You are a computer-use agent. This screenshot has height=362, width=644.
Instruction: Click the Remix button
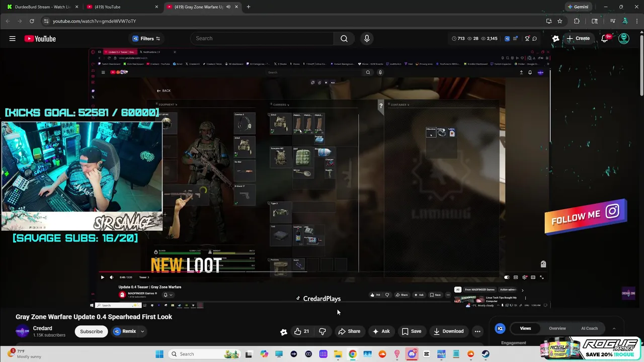pos(125,331)
